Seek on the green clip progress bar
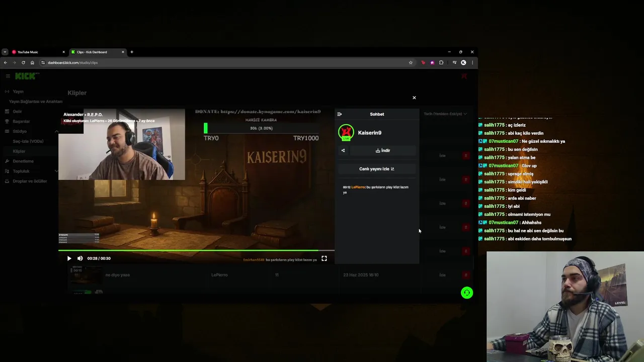 pyautogui.click(x=196, y=250)
